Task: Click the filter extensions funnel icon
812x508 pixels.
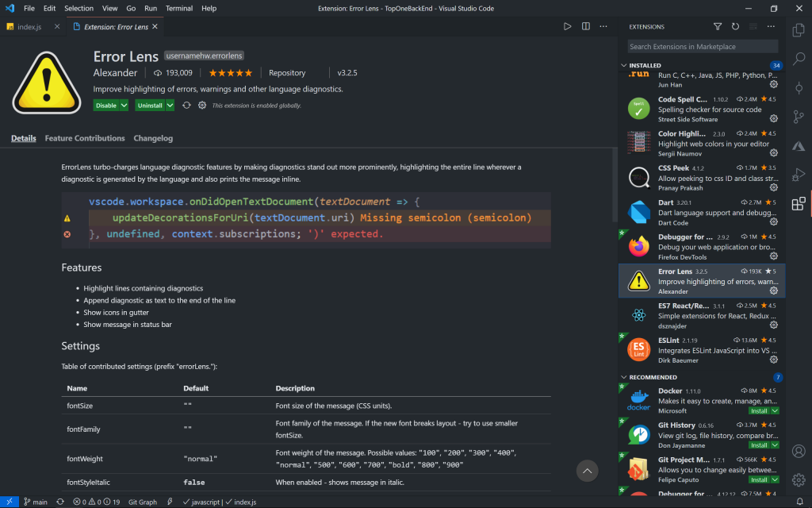Action: click(x=718, y=26)
